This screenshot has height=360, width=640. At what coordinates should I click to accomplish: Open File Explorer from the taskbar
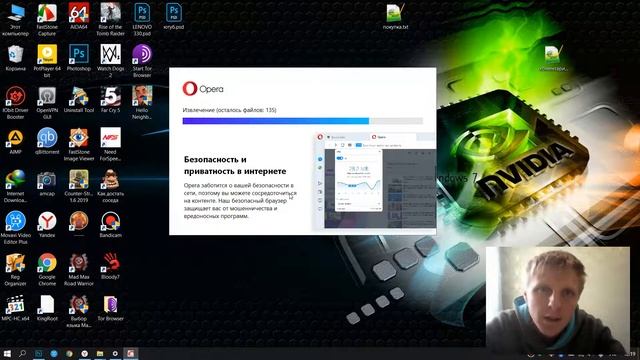coord(100,353)
